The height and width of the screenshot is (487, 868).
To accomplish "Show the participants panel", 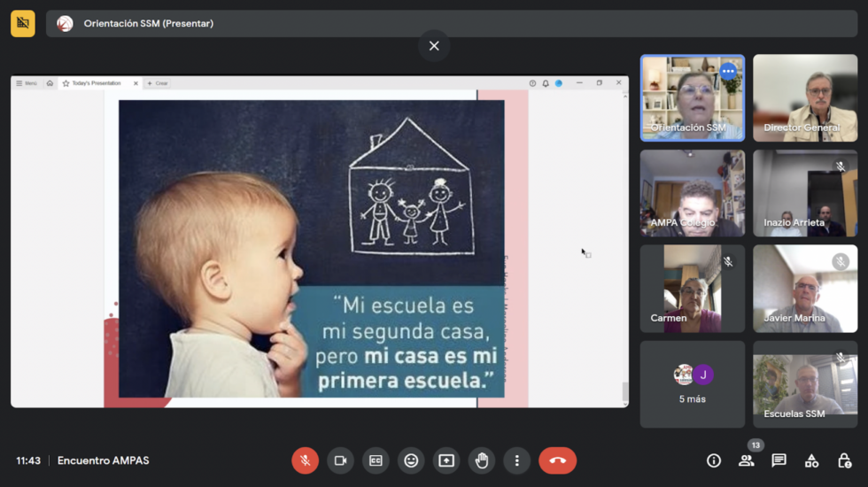I will (747, 460).
